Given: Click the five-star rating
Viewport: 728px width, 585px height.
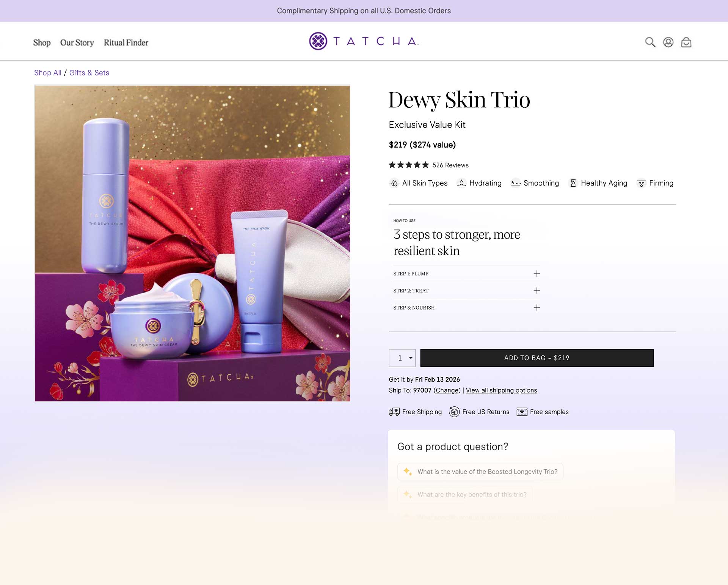Looking at the screenshot, I should (408, 165).
